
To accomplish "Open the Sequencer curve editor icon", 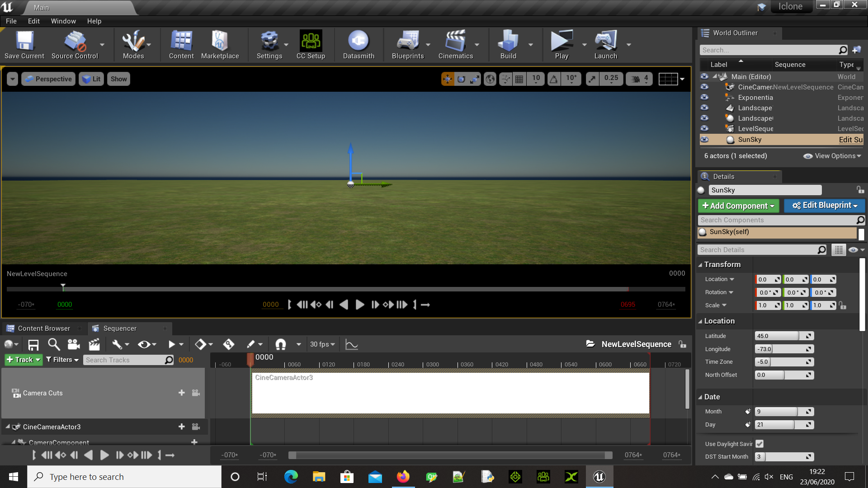I will point(351,345).
